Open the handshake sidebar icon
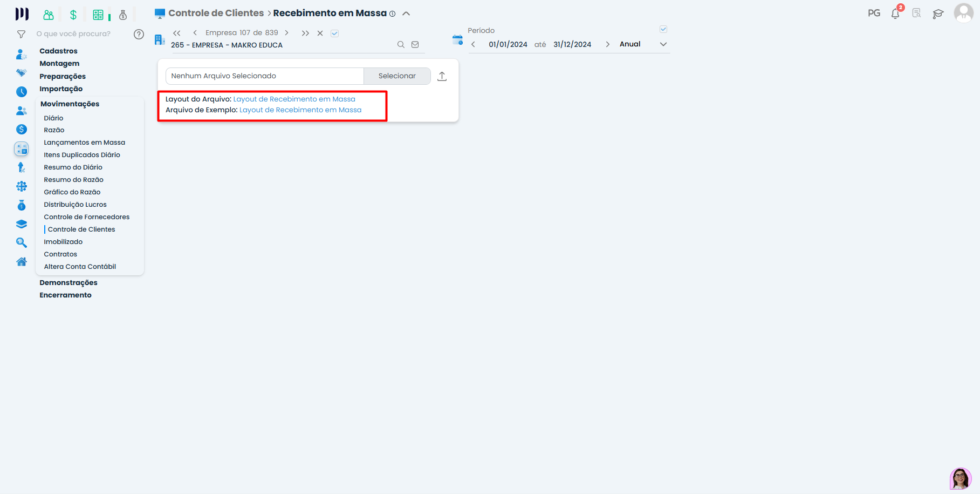Image resolution: width=980 pixels, height=494 pixels. pos(22,73)
